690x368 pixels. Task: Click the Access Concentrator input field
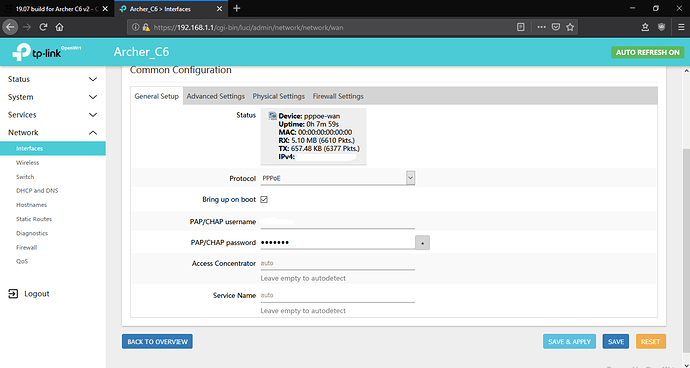(x=338, y=263)
